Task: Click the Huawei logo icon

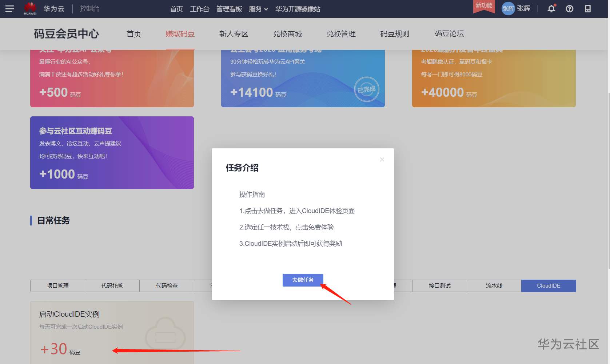Action: (x=30, y=8)
